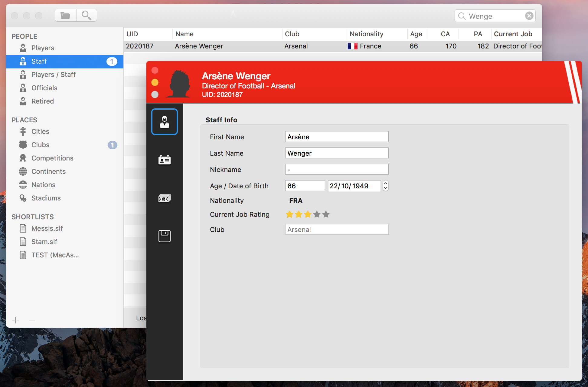Open the Messis.slf shortlist
Viewport: 588px width, 387px height.
[65, 228]
